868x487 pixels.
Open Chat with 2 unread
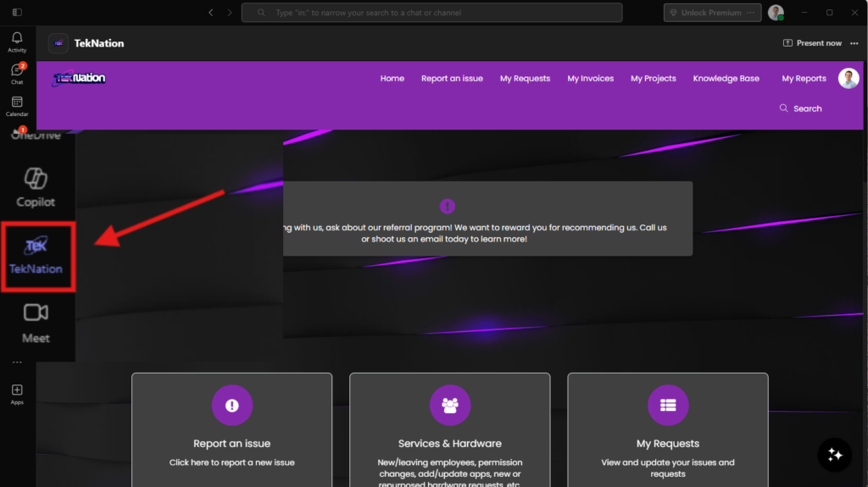tap(17, 74)
